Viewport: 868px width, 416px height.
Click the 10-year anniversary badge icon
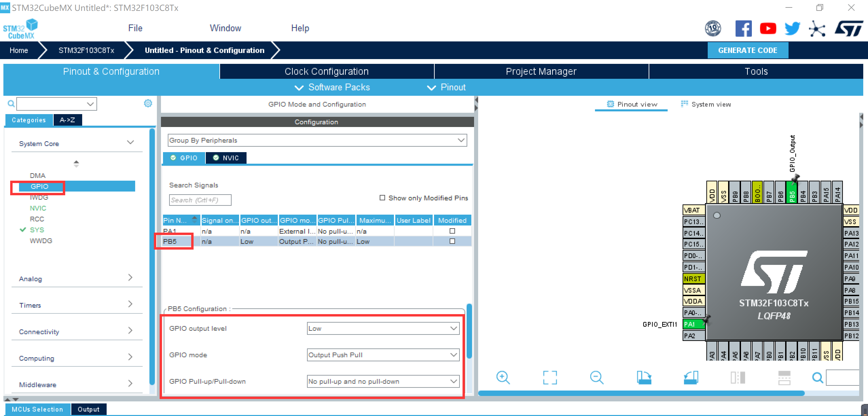713,29
